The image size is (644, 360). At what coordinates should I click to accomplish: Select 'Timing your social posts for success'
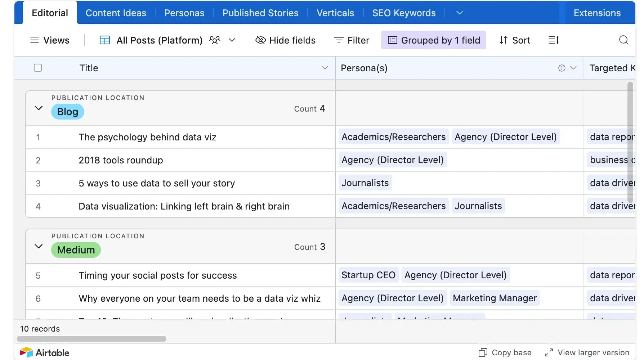coord(158,275)
